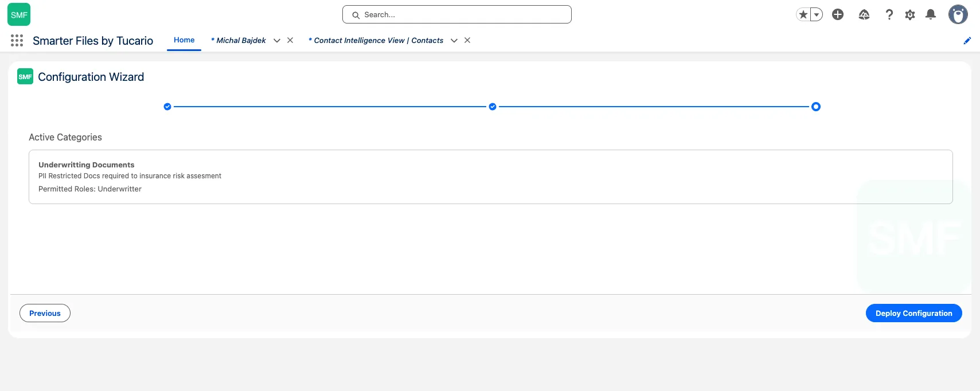Viewport: 980px width, 391px height.
Task: Click the 'PII Restricted Docs' description text
Action: click(x=130, y=176)
